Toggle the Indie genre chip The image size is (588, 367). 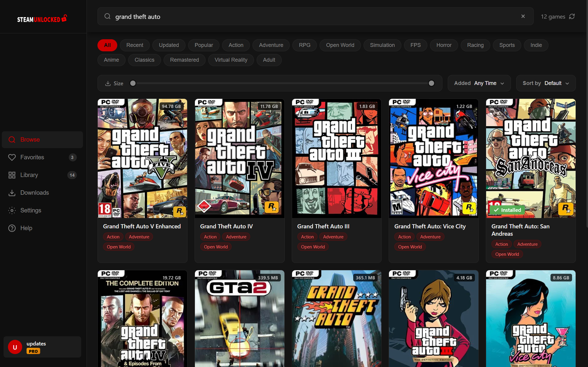(536, 45)
